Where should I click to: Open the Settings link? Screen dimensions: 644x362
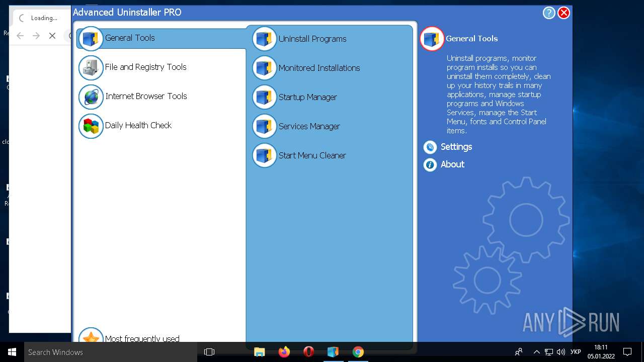tap(456, 147)
